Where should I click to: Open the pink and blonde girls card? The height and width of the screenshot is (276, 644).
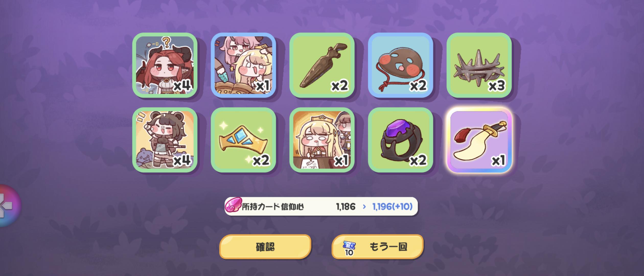click(243, 65)
